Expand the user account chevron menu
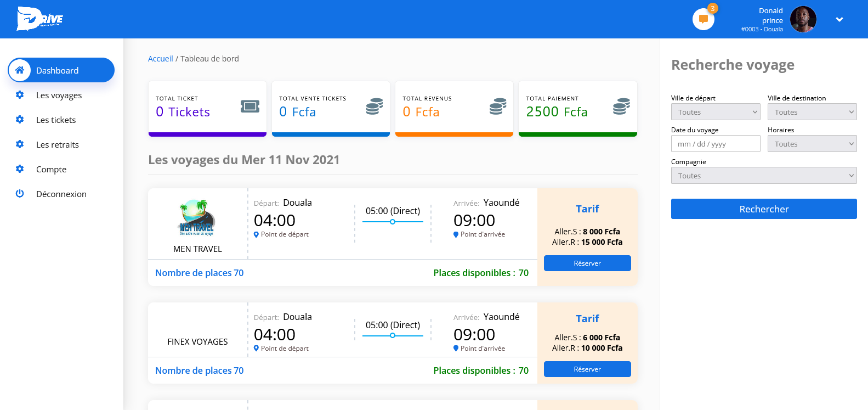The height and width of the screenshot is (410, 868). [839, 19]
